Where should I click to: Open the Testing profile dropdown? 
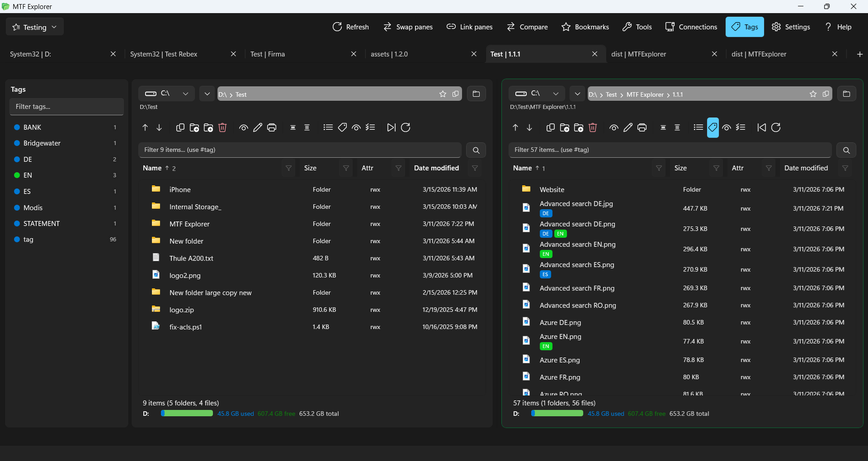click(x=34, y=26)
